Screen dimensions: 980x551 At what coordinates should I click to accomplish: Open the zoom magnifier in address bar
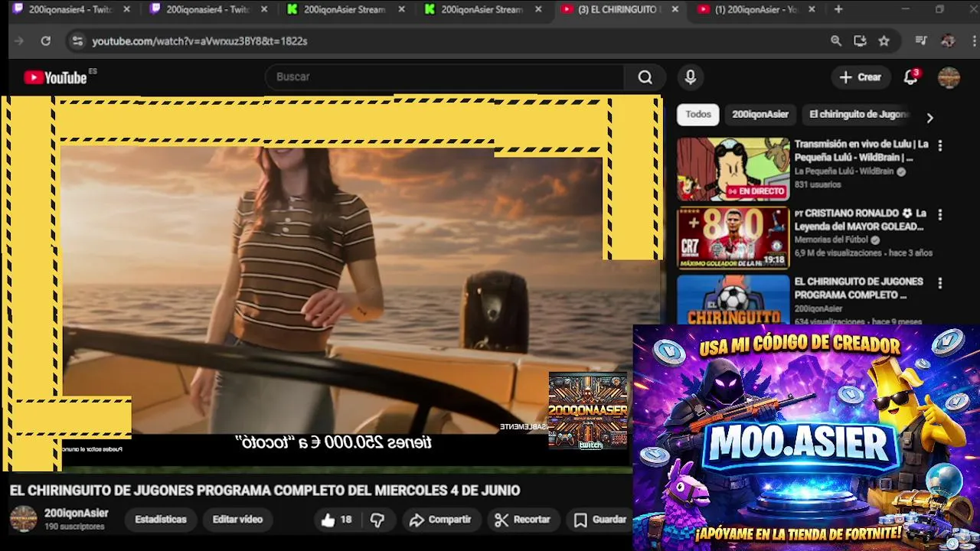(x=836, y=41)
